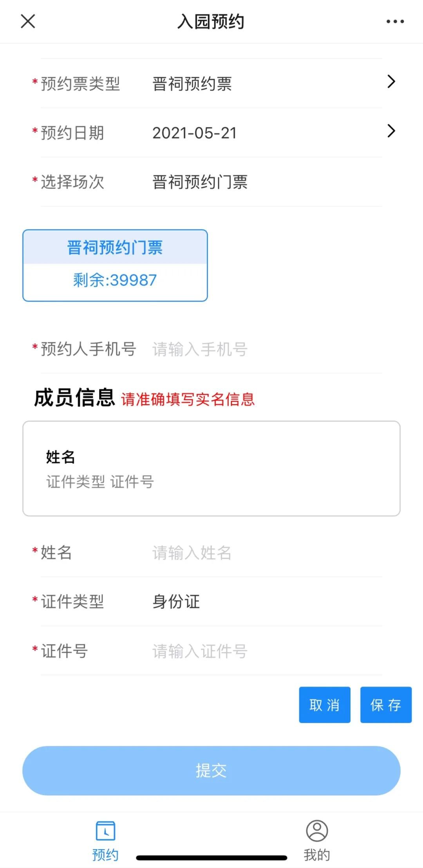423x868 pixels.
Task: Close the 入园预约 page with X
Action: (x=28, y=22)
